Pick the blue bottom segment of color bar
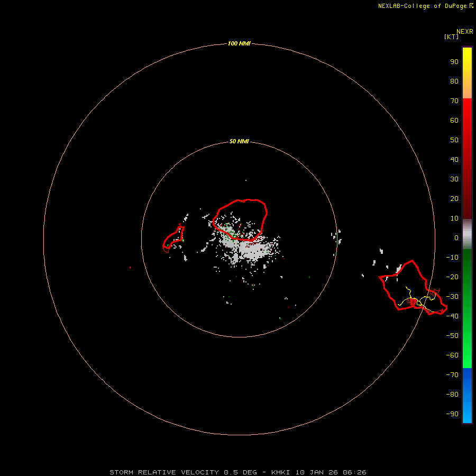The width and height of the screenshot is (476, 476). pos(467,396)
